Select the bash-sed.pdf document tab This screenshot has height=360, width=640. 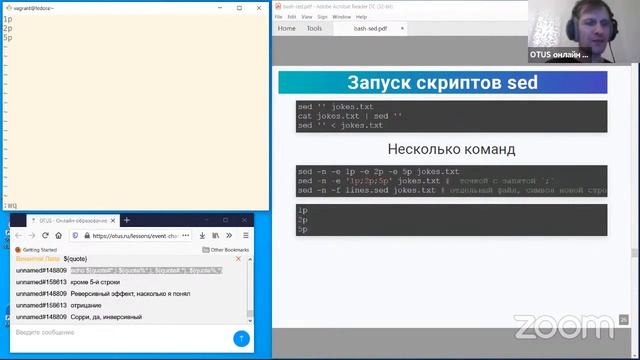370,29
